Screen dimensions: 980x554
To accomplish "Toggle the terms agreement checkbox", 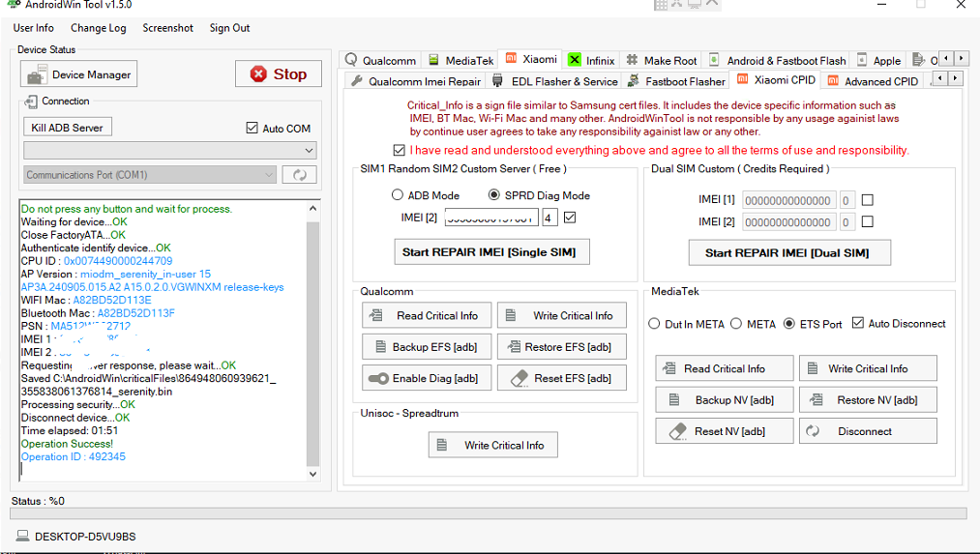I will coord(400,150).
